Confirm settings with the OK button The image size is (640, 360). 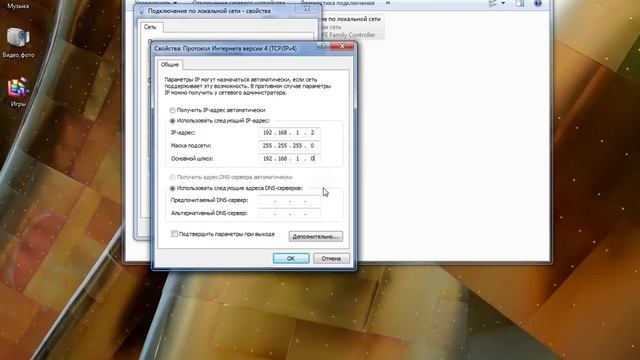291,258
